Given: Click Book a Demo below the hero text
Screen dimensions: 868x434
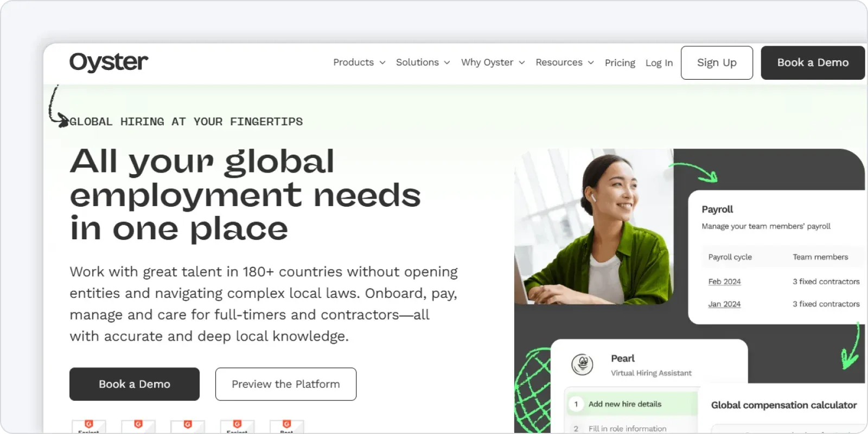Looking at the screenshot, I should (x=135, y=384).
